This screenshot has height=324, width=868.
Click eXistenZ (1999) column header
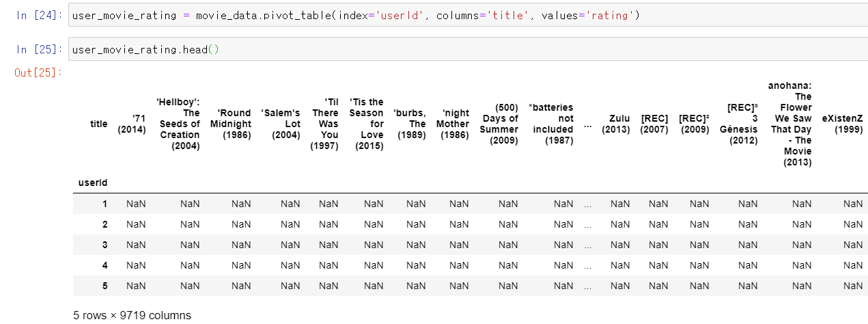point(843,124)
